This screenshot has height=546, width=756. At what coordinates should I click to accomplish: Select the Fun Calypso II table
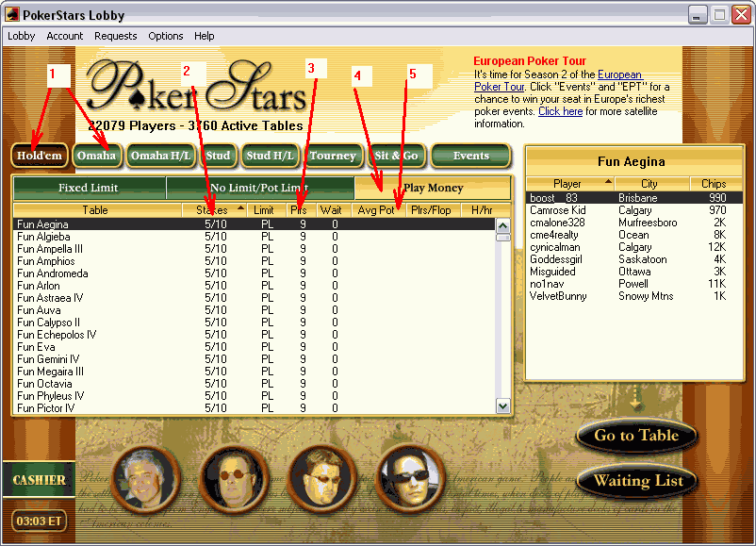pos(255,323)
